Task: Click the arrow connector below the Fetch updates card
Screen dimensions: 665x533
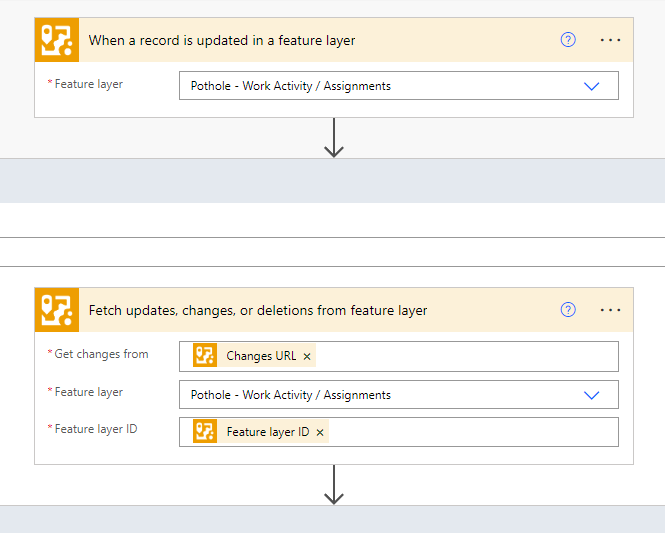Action: pyautogui.click(x=334, y=485)
